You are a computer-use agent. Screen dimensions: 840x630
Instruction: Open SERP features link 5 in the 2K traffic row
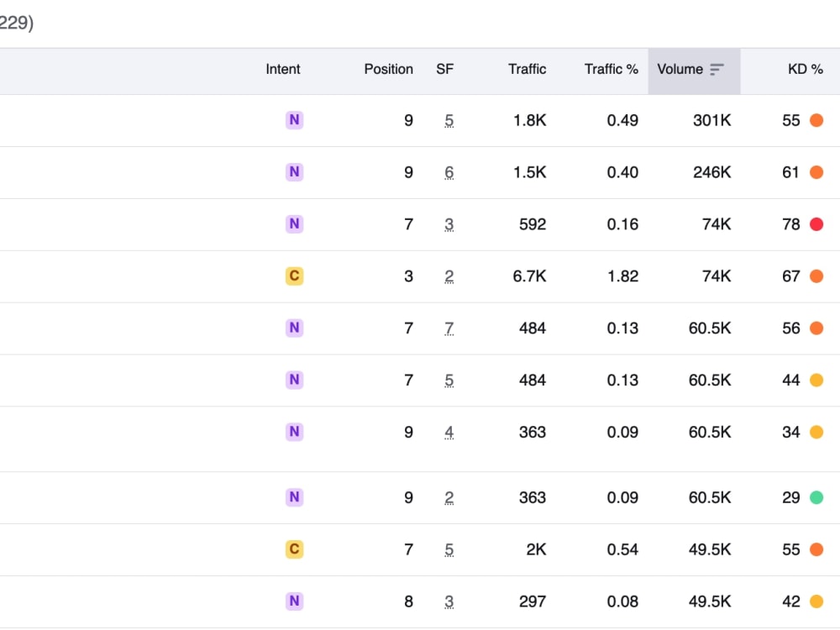(x=449, y=550)
